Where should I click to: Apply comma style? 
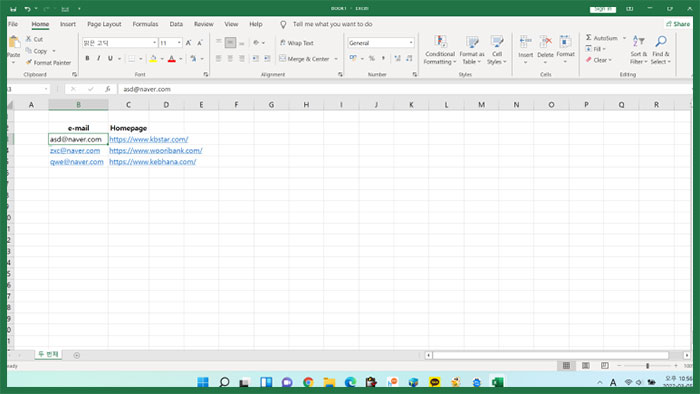(x=383, y=58)
